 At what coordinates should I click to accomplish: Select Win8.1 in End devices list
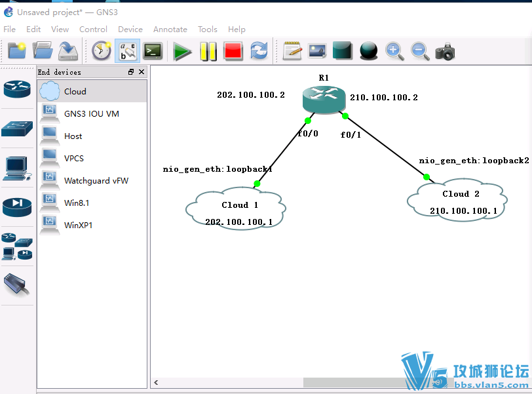(92, 203)
